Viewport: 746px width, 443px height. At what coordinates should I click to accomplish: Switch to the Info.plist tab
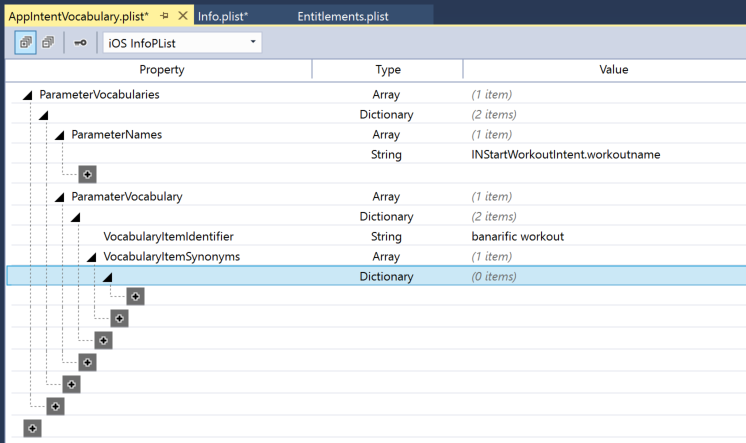(223, 17)
